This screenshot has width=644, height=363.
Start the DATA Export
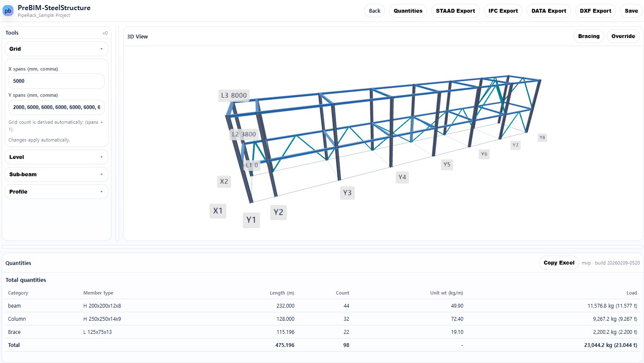(549, 11)
